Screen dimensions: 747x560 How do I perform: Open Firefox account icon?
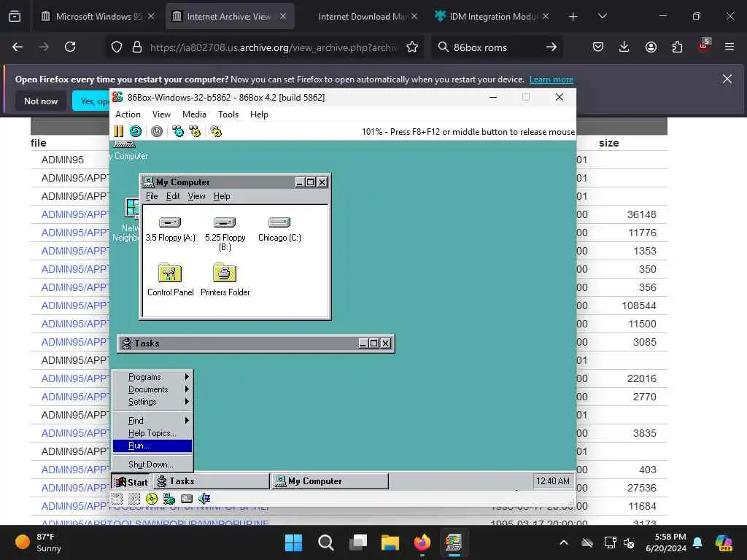tap(651, 47)
